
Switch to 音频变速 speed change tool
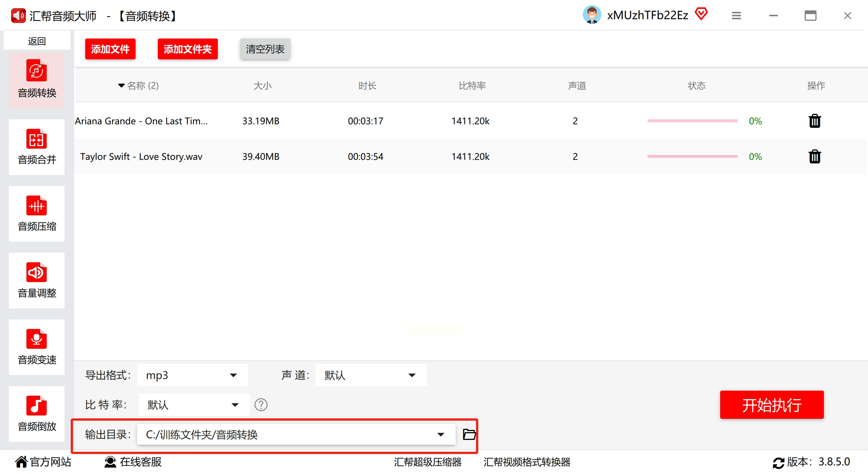click(x=37, y=347)
